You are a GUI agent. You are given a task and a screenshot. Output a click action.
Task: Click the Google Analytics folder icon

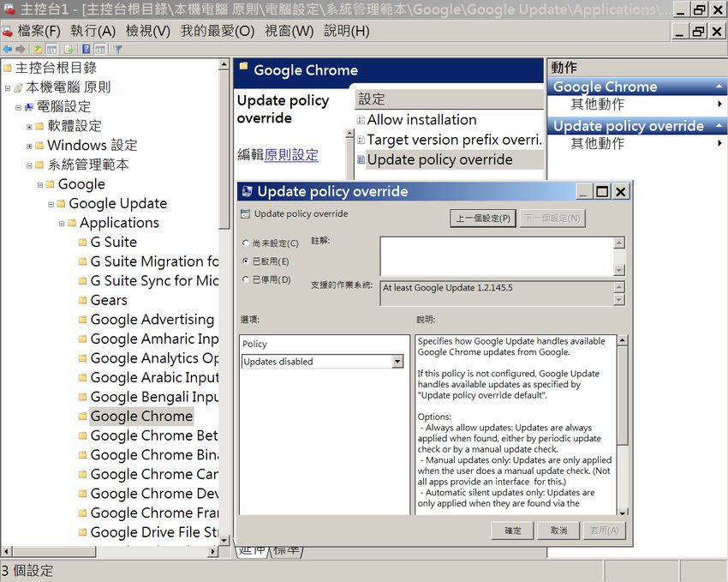click(x=82, y=358)
